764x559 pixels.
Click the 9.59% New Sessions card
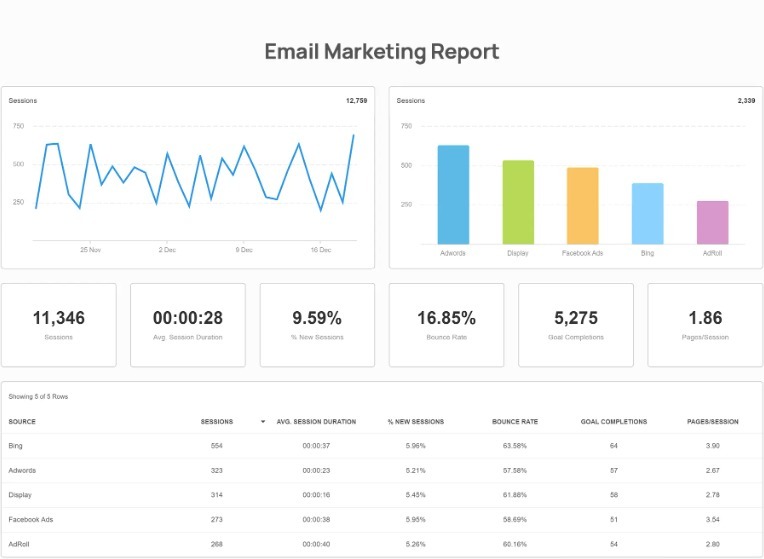pos(317,325)
